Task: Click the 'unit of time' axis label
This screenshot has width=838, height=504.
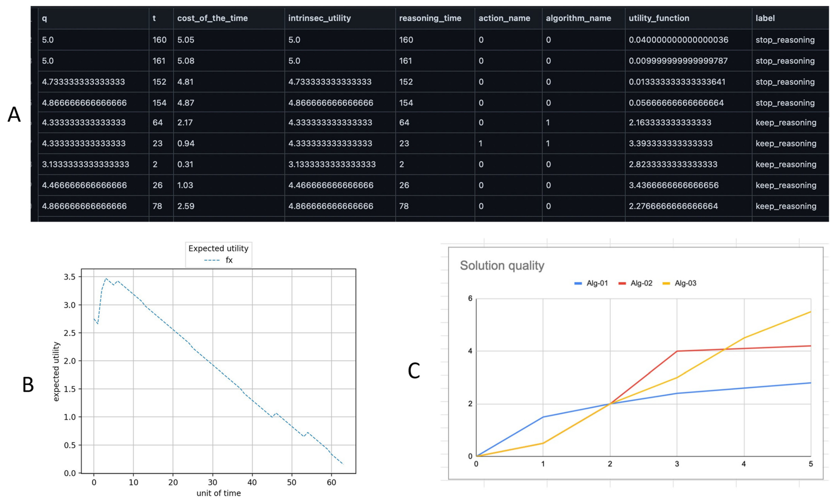Action: point(218,493)
